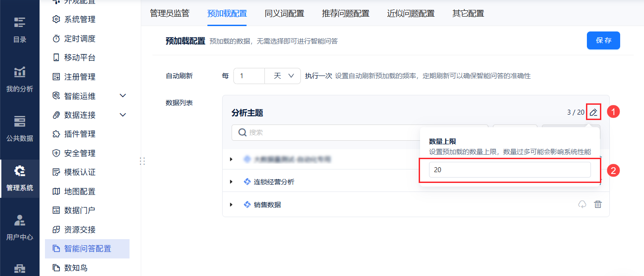Switch to the 同义词配置 tab

[284, 13]
